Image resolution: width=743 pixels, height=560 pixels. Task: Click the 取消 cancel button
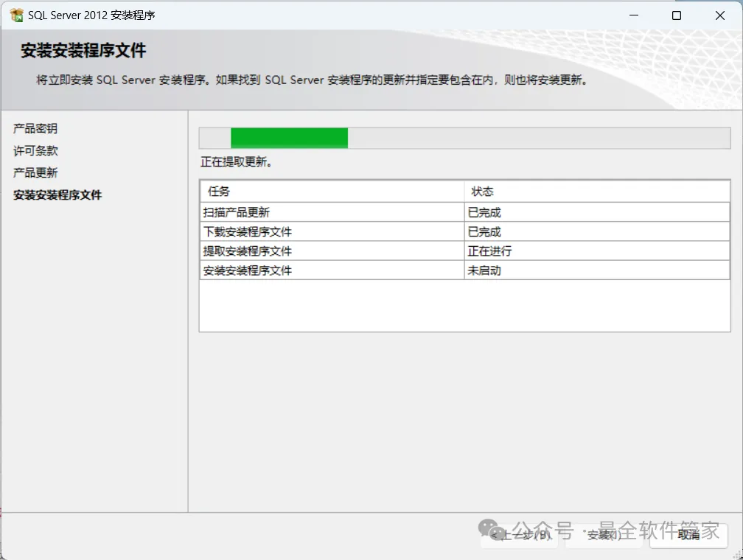coord(688,536)
